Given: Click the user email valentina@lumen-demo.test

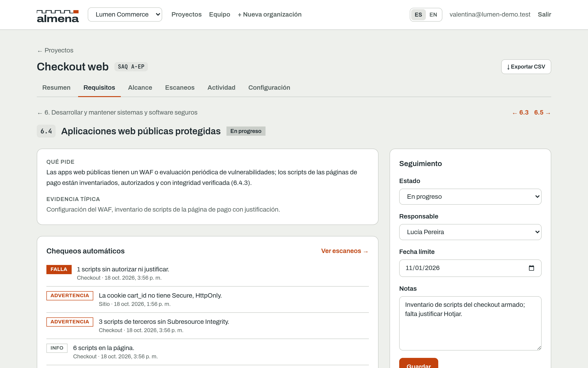Looking at the screenshot, I should coord(490,14).
